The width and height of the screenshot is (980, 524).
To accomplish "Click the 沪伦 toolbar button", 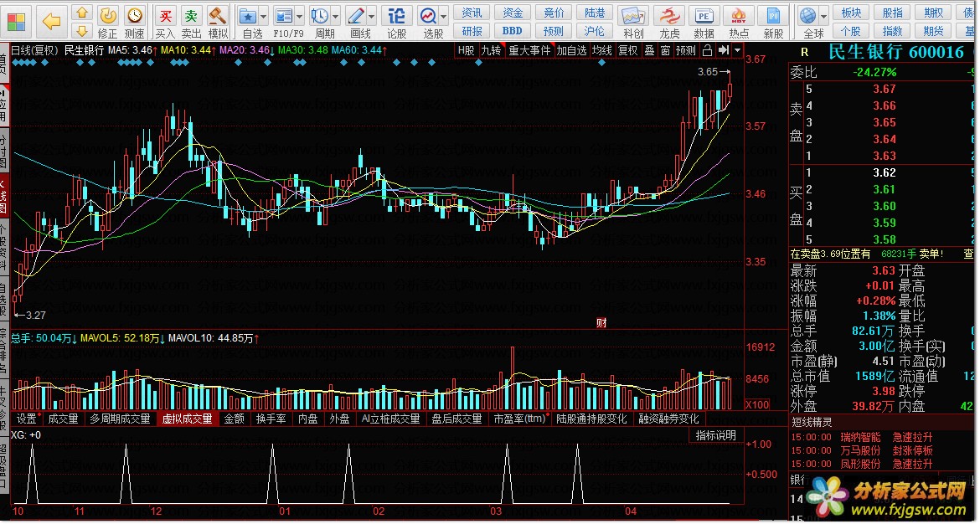I will [594, 30].
